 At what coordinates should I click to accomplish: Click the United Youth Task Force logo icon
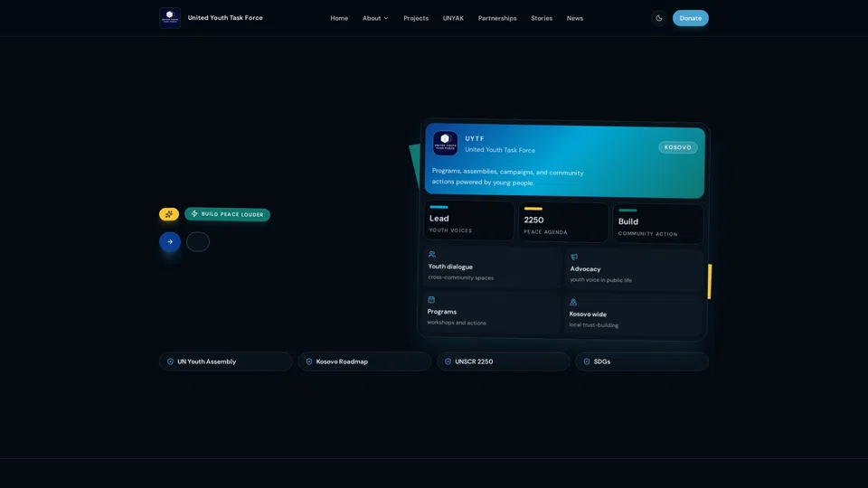[170, 18]
